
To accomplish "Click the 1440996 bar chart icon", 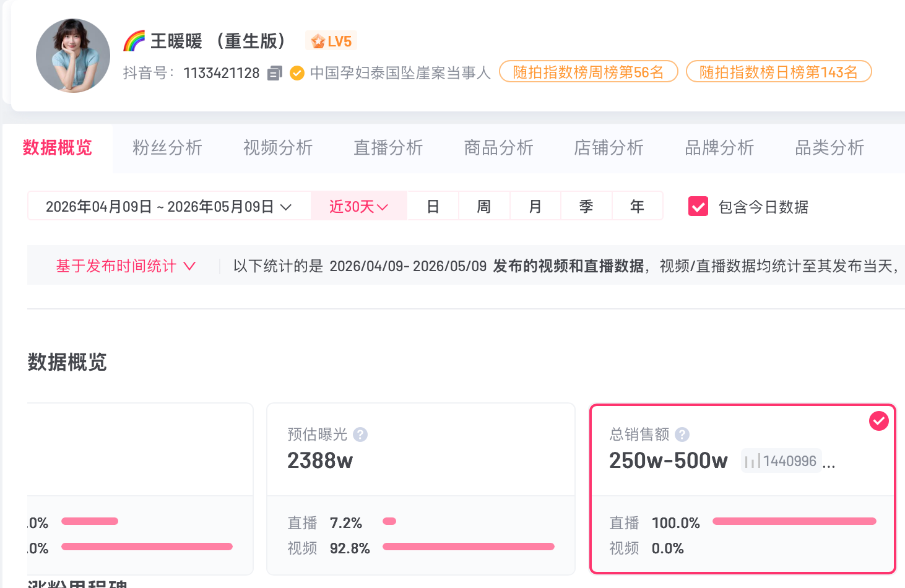I will point(752,461).
